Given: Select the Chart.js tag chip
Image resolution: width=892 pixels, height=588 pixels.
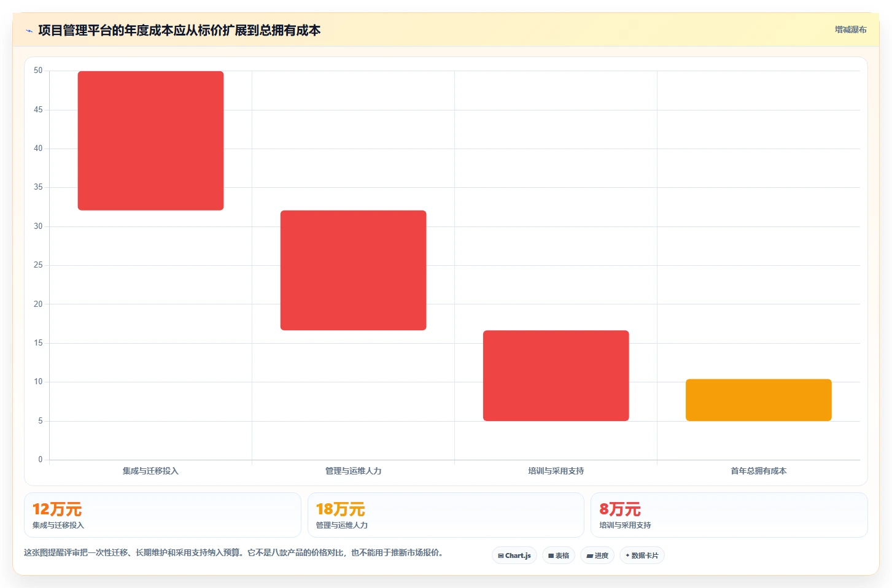Looking at the screenshot, I should 514,555.
